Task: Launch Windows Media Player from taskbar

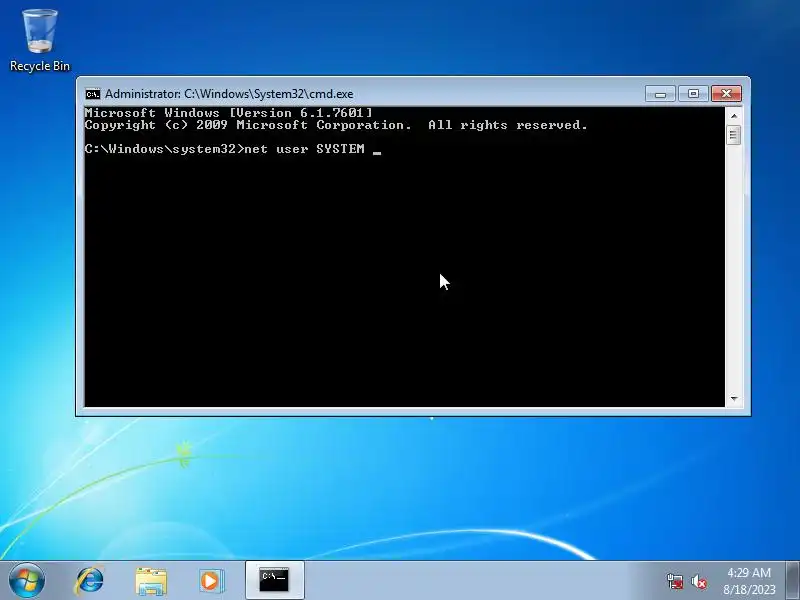Action: [211, 581]
